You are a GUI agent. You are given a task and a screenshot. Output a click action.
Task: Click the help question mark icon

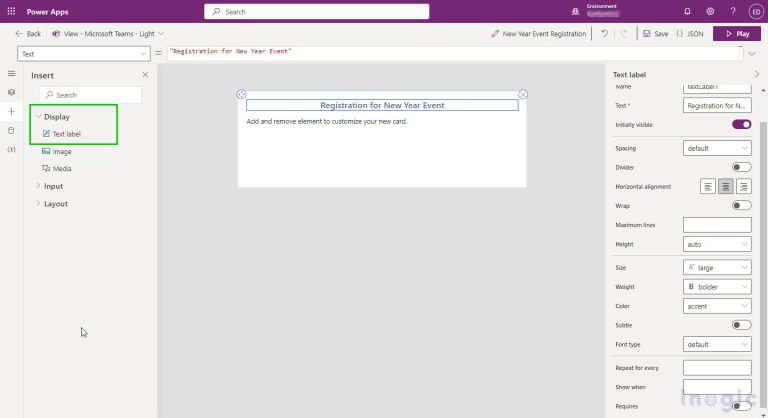733,11
